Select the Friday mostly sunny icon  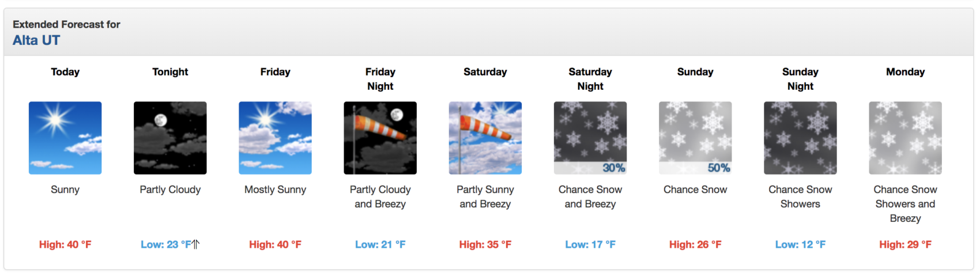point(275,138)
